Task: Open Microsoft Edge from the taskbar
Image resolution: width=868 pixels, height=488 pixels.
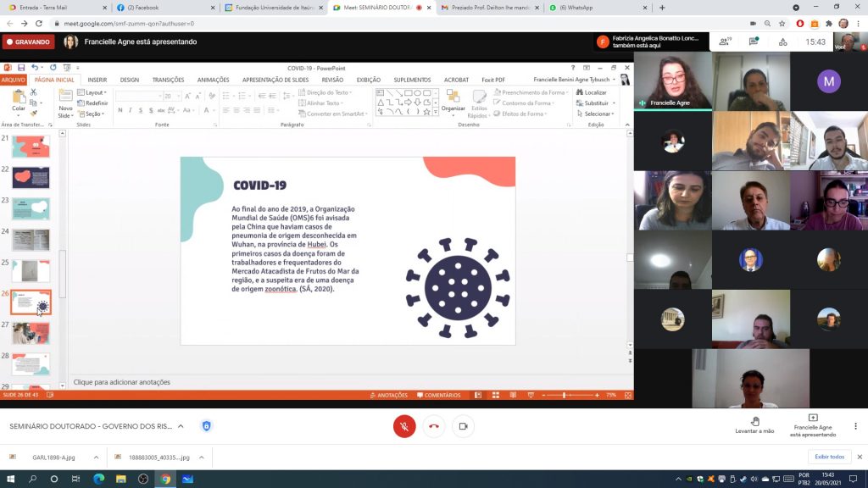Action: pyautogui.click(x=98, y=479)
